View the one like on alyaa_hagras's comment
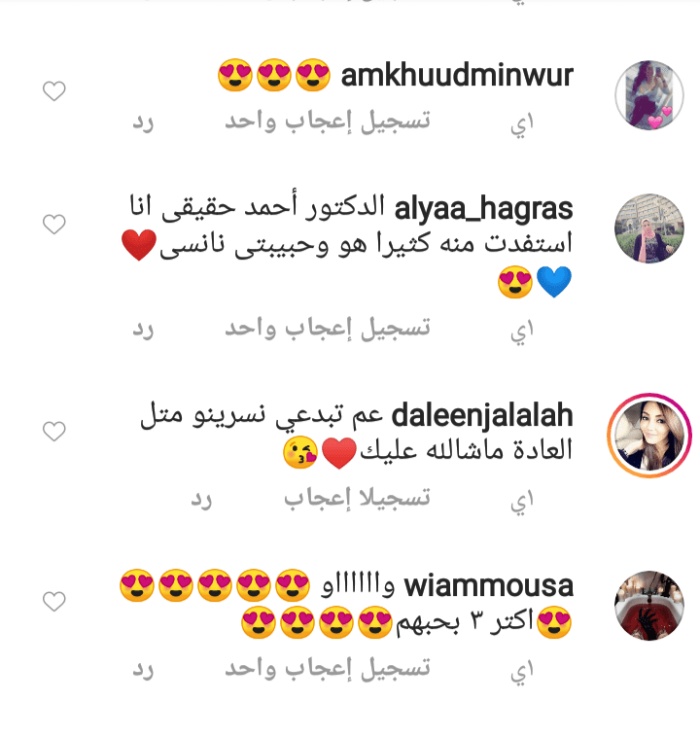The height and width of the screenshot is (735, 700). tap(328, 329)
